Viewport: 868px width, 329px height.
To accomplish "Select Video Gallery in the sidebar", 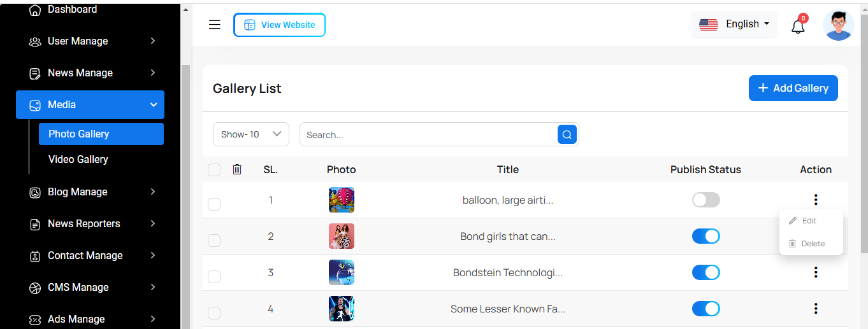I will point(78,159).
